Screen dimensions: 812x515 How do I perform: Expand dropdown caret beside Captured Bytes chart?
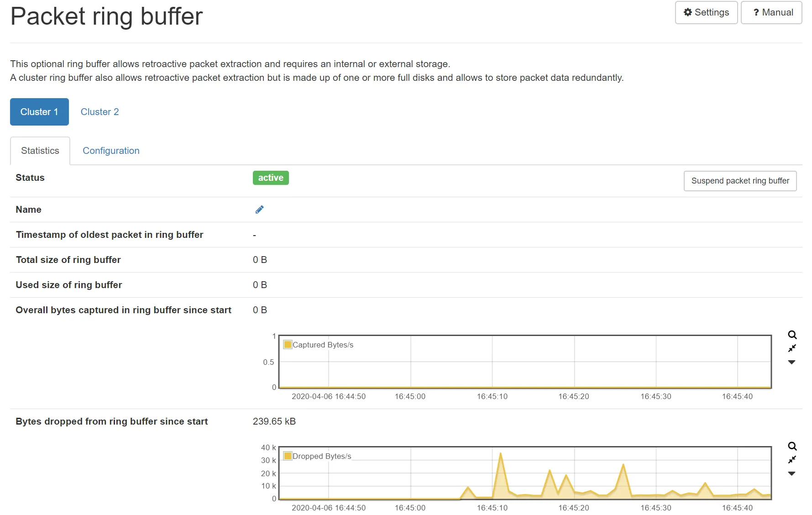792,362
